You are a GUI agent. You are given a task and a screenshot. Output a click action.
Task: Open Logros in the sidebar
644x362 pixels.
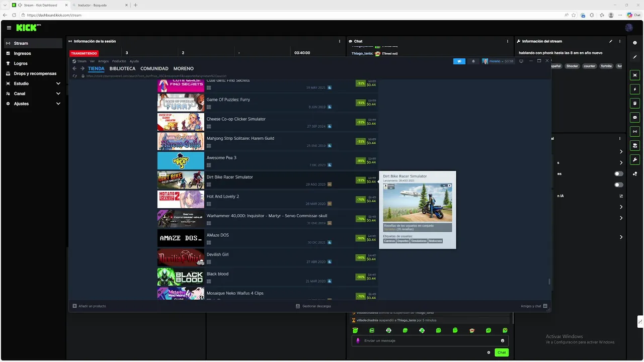(33, 63)
